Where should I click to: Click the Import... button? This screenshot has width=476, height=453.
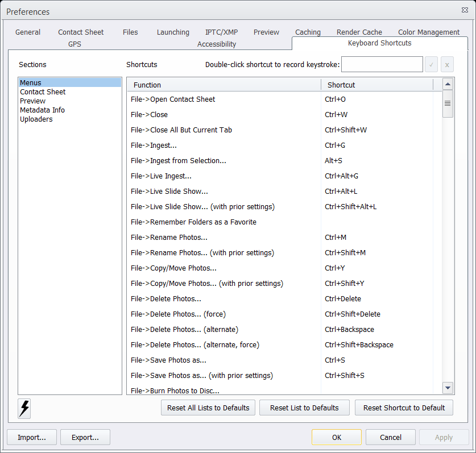pyautogui.click(x=32, y=437)
